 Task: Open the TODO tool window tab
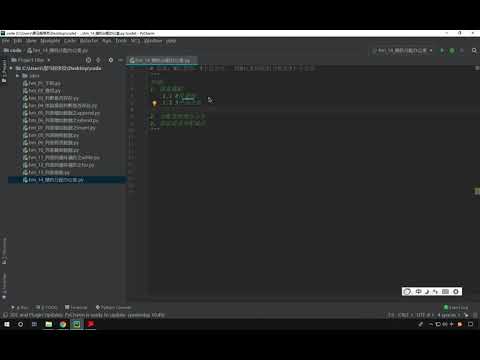(x=47, y=307)
